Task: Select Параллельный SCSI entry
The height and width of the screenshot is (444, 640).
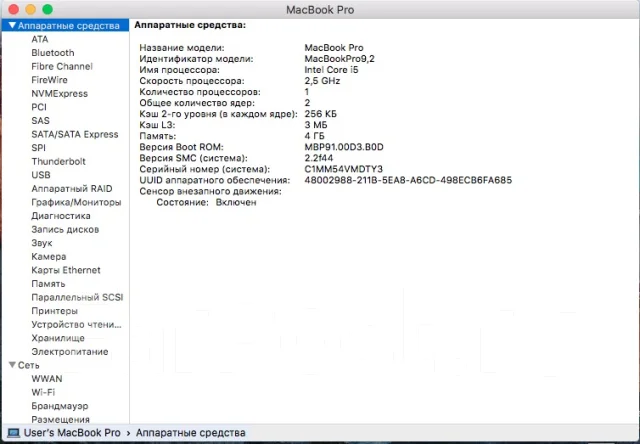Action: click(x=77, y=297)
